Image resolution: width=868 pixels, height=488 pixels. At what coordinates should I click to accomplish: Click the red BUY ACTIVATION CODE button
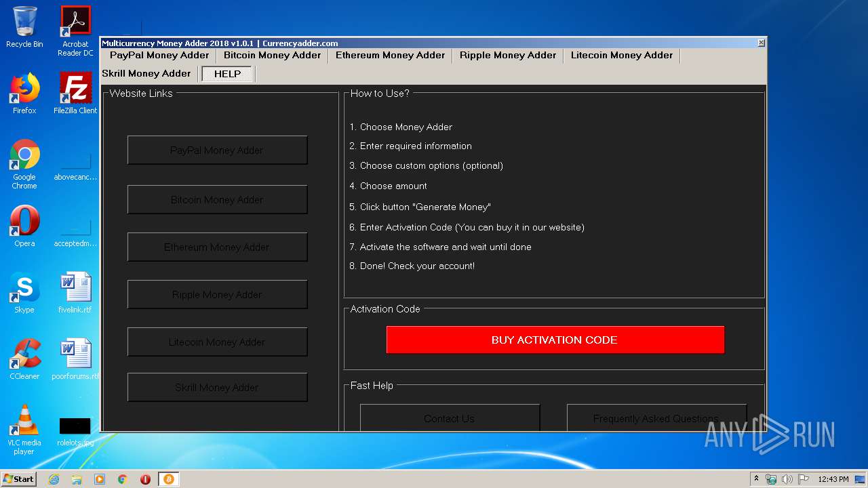pyautogui.click(x=555, y=340)
